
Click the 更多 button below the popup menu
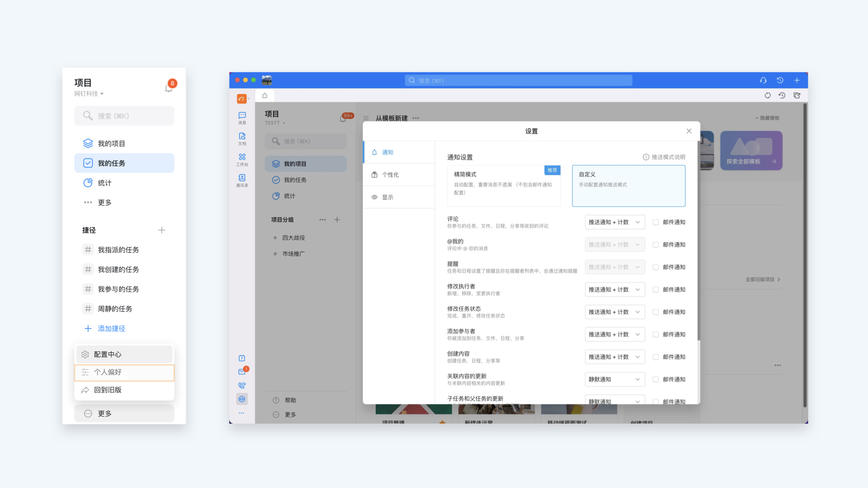click(x=124, y=413)
